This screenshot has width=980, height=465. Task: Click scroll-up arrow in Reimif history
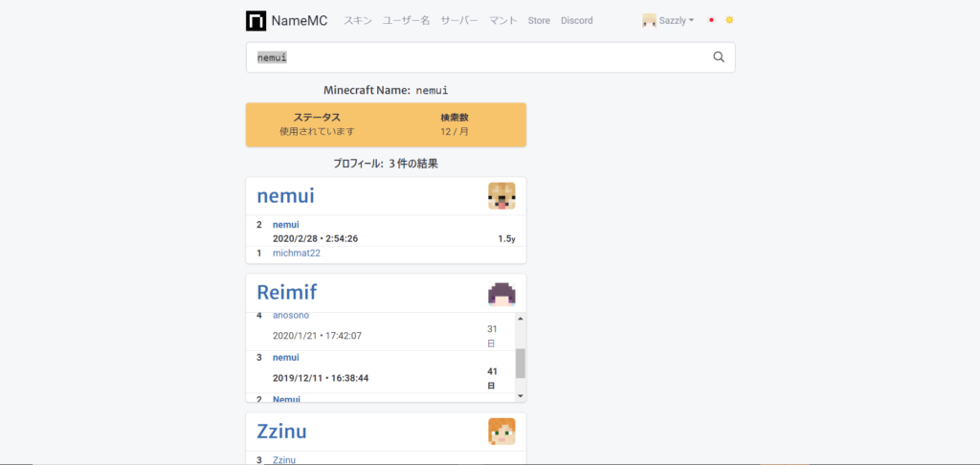521,318
